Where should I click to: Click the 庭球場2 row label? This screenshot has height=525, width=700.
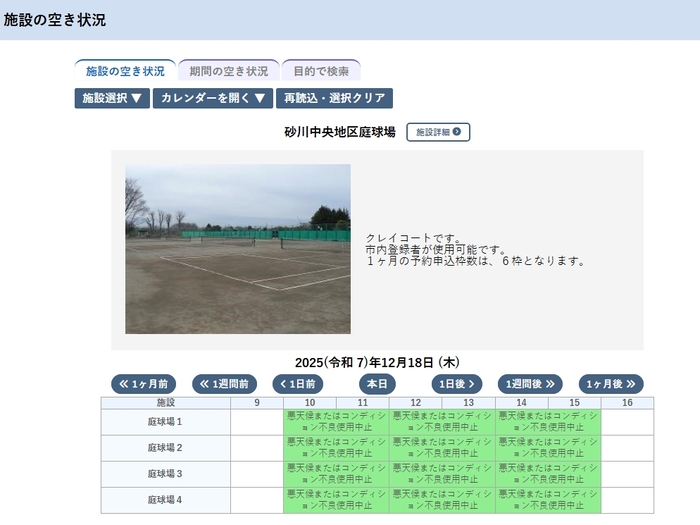coord(166,448)
